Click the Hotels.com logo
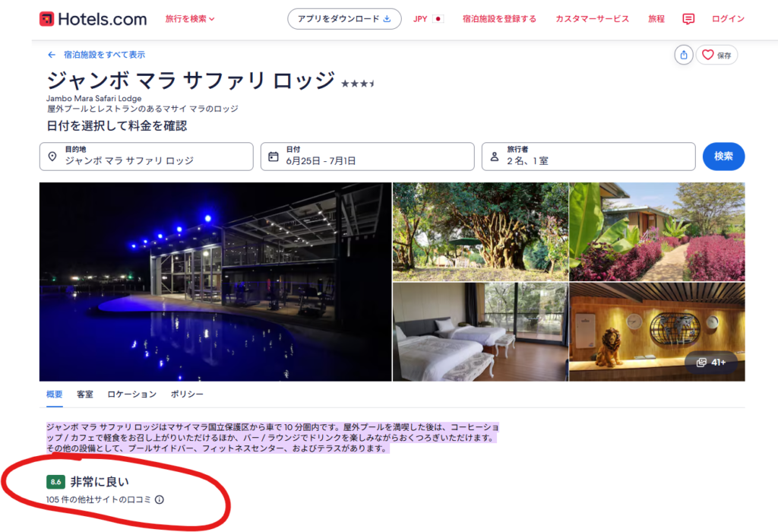Image resolution: width=778 pixels, height=532 pixels. [x=93, y=19]
